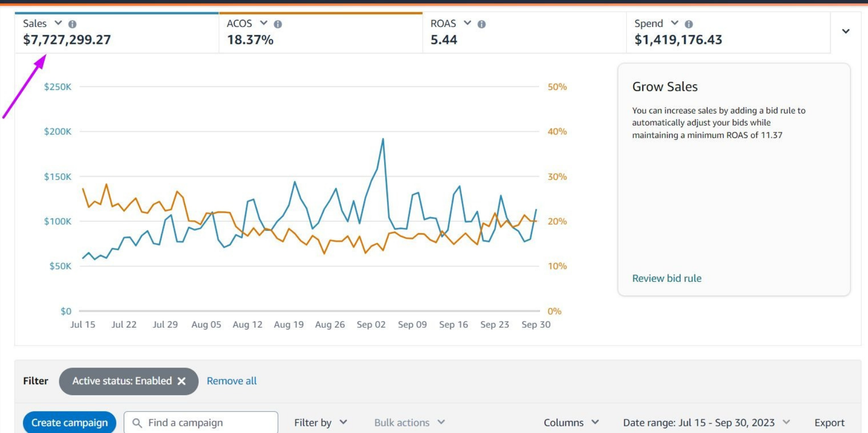The height and width of the screenshot is (433, 868).
Task: Open the Columns dropdown
Action: pos(571,422)
